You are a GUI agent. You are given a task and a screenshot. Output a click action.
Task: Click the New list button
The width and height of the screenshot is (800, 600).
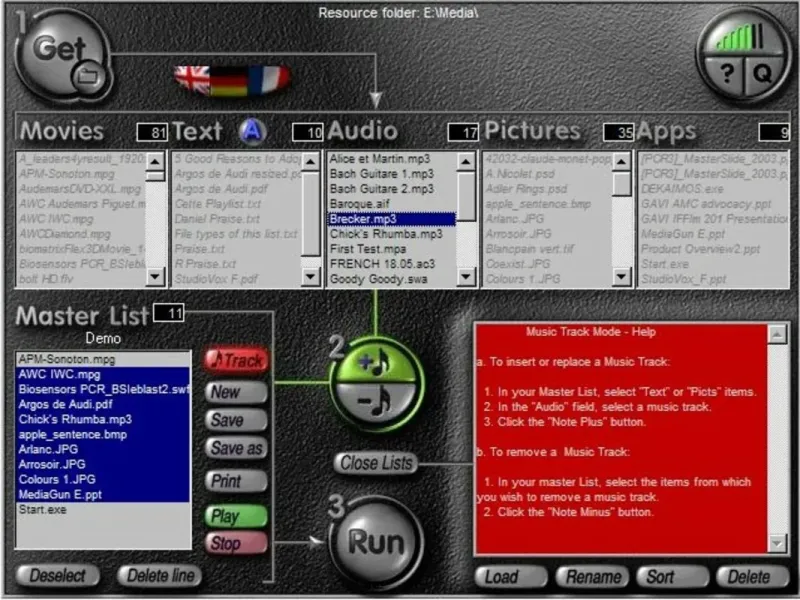237,392
